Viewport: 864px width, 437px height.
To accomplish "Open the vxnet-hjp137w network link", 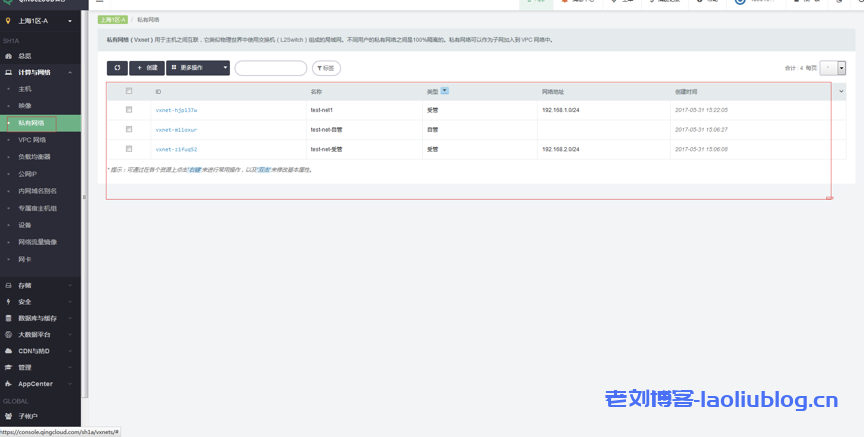I will pos(176,110).
